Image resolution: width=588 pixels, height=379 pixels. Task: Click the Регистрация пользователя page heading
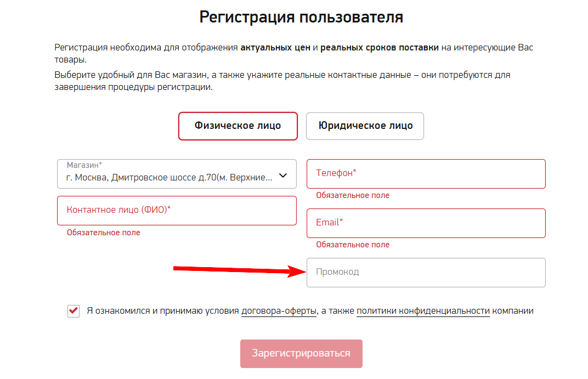[301, 17]
